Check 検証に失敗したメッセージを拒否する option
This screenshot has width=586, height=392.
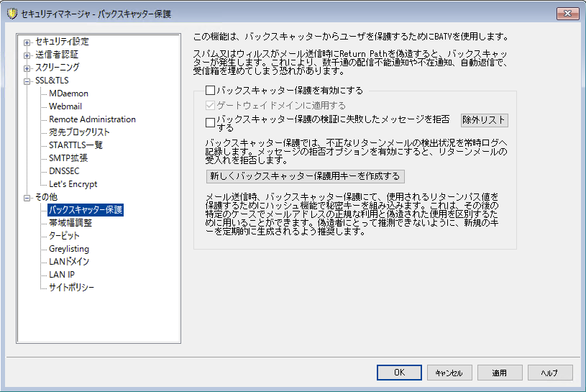tap(210, 123)
